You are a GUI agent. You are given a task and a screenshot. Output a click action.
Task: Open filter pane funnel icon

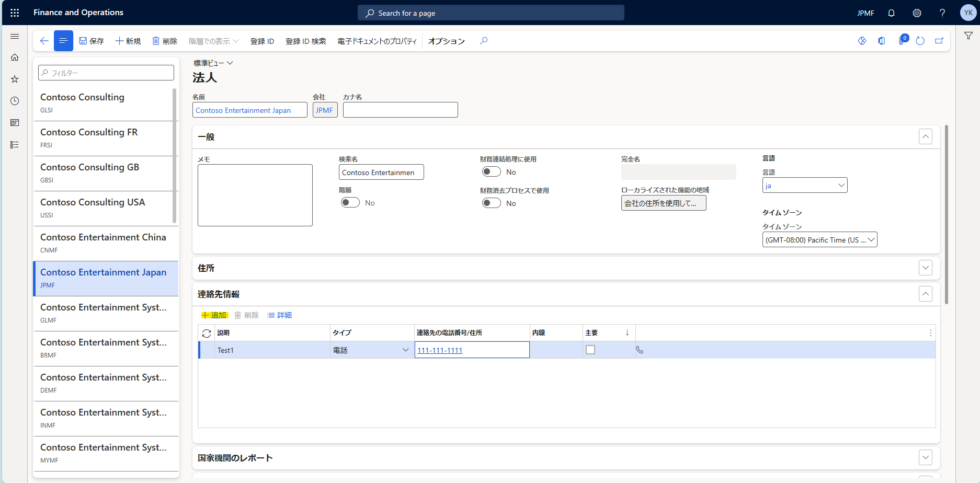pos(968,36)
